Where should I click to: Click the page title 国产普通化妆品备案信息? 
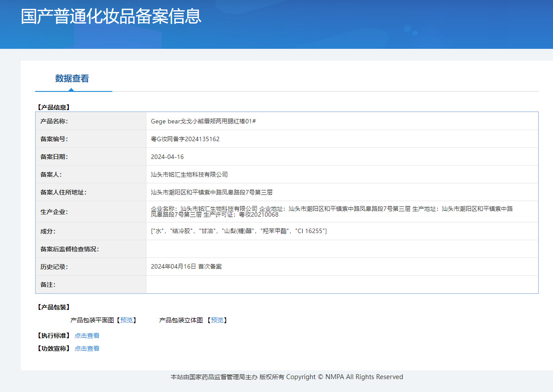pyautogui.click(x=111, y=16)
